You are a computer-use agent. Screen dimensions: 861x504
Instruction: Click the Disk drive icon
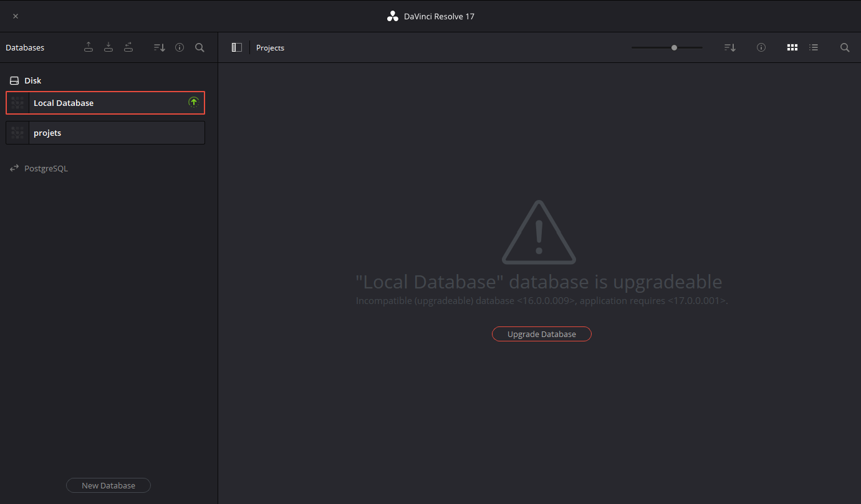14,80
